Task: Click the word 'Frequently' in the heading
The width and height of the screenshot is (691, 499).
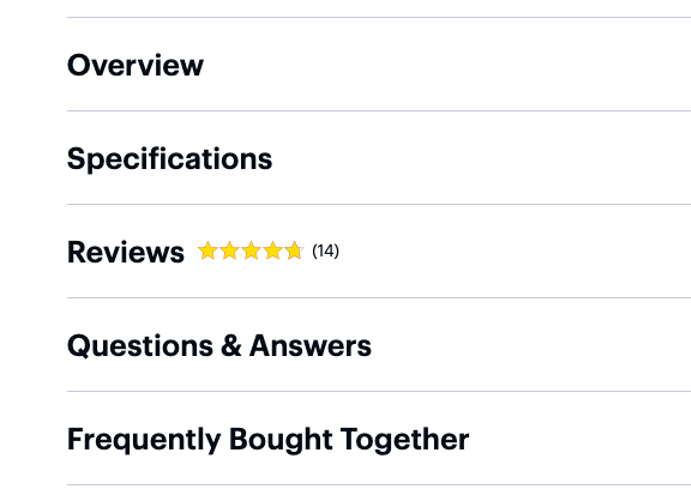Action: pos(143,439)
